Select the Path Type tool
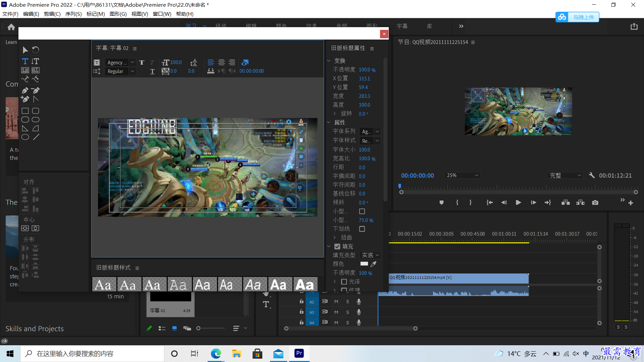This screenshot has width=644, height=362. [x=25, y=79]
